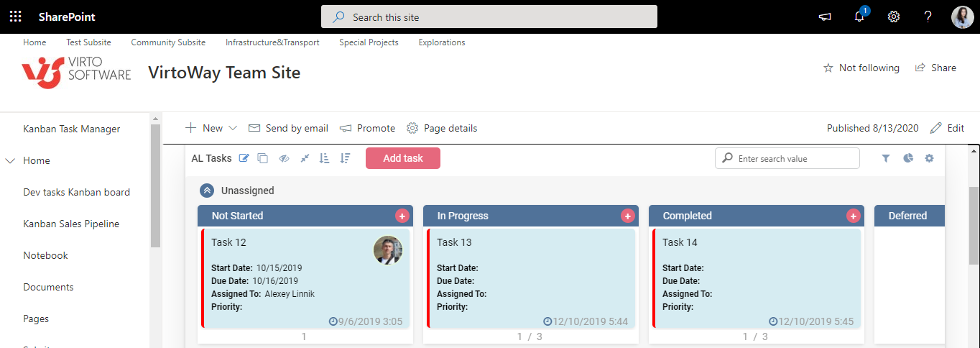Image resolution: width=980 pixels, height=348 pixels.
Task: Click the Enter search value field
Action: 794,158
